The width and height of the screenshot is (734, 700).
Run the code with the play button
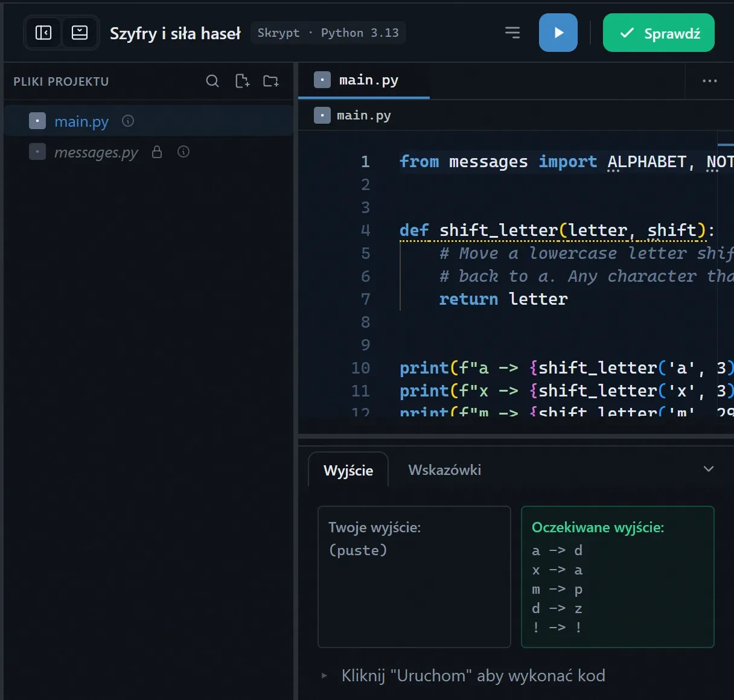[558, 33]
